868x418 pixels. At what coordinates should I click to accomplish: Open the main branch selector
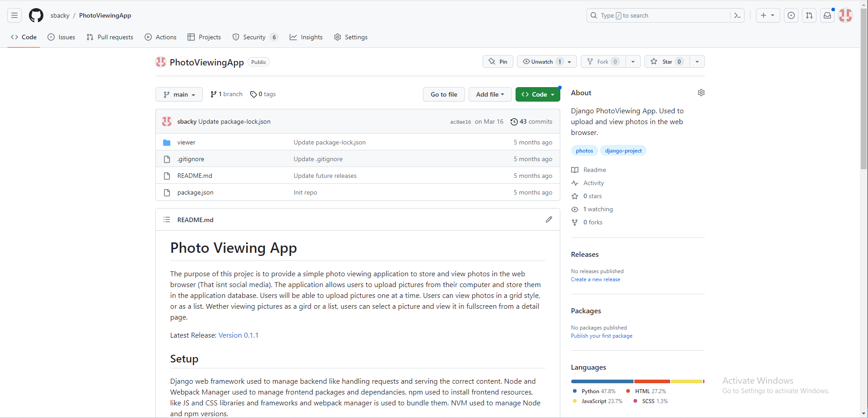pyautogui.click(x=179, y=94)
